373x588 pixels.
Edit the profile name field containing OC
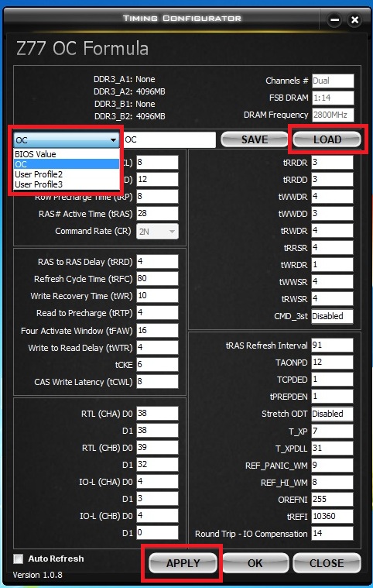pyautogui.click(x=169, y=139)
